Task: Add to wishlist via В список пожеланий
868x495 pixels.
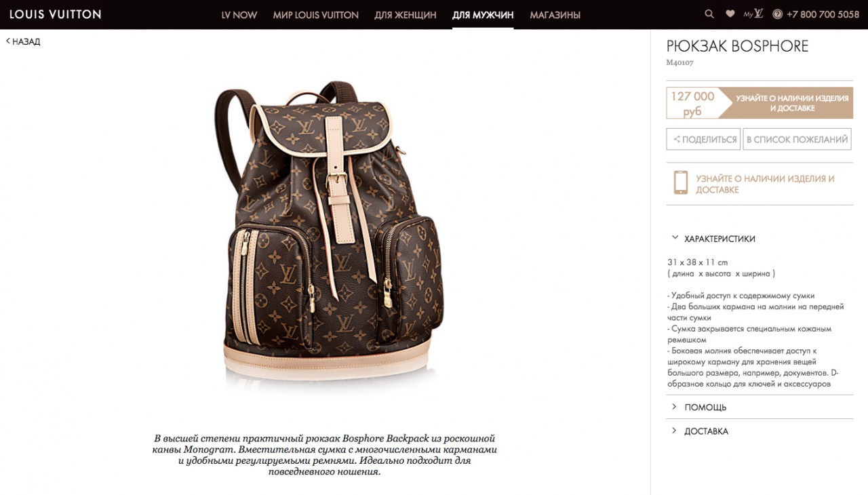Action: pos(797,139)
